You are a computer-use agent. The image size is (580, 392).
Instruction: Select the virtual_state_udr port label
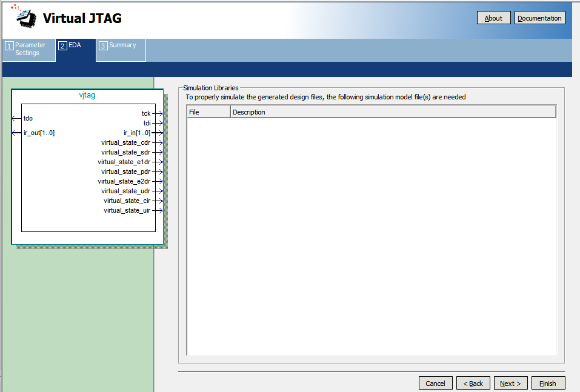pos(126,191)
